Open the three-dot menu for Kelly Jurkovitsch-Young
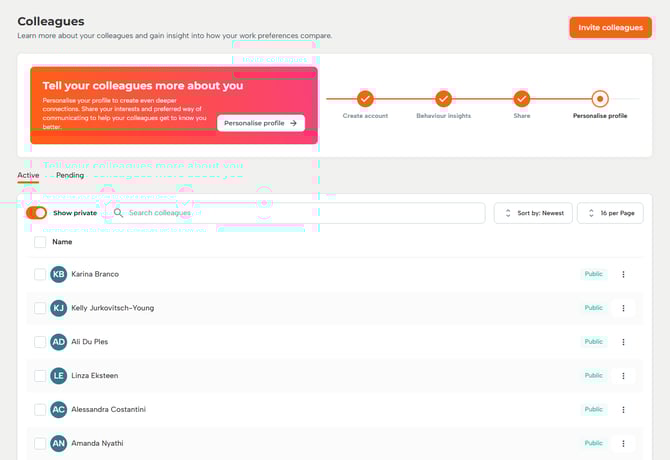The height and width of the screenshot is (460, 670). [623, 308]
